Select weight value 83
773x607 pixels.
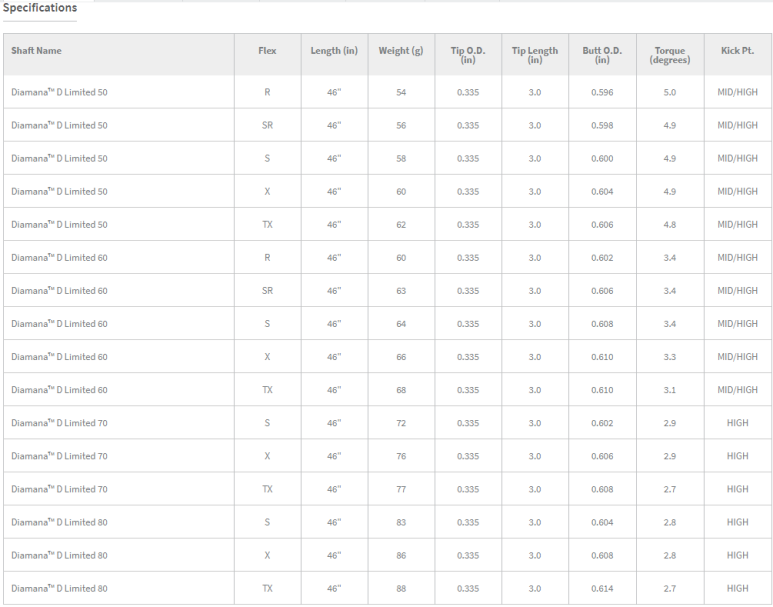click(x=401, y=522)
